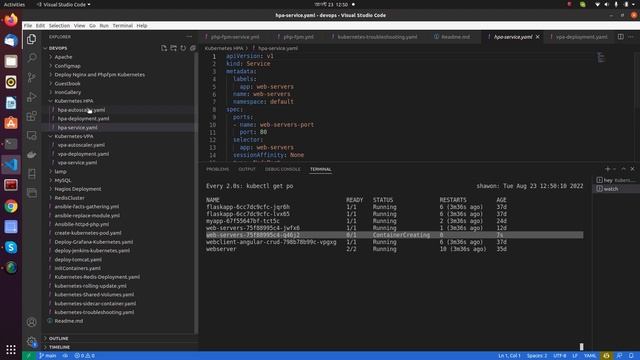Open the Terminal menu
This screenshot has width=640, height=360.
(x=122, y=26)
